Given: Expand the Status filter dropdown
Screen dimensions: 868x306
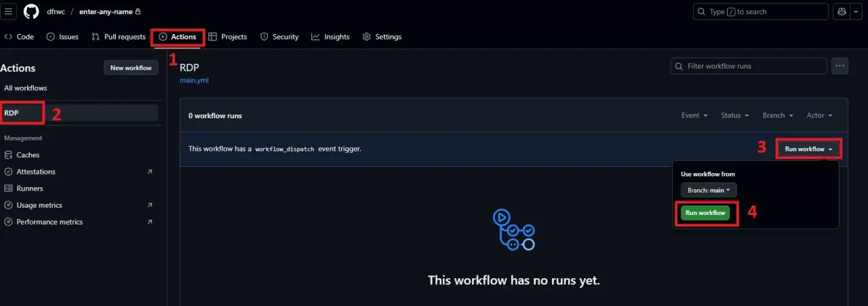Looking at the screenshot, I should (x=734, y=115).
